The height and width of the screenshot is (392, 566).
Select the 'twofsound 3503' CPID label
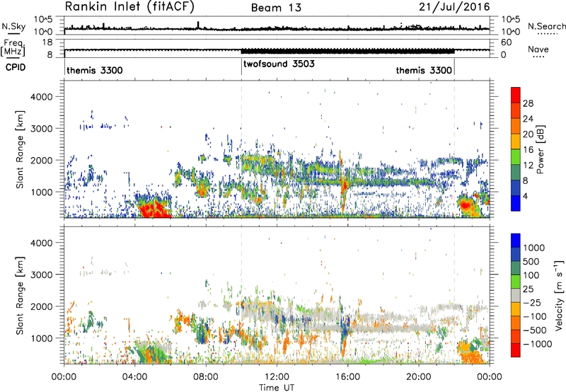tap(279, 64)
